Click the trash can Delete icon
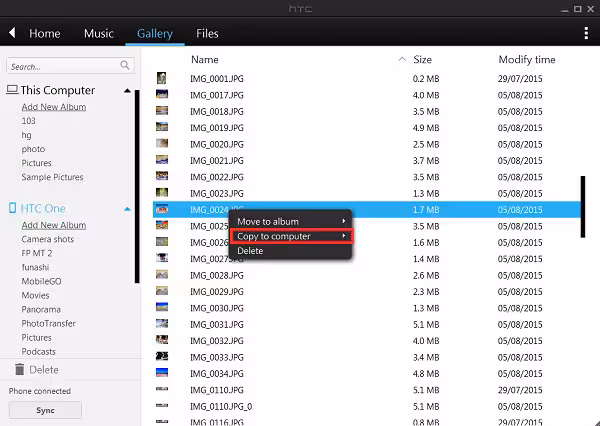 click(19, 369)
